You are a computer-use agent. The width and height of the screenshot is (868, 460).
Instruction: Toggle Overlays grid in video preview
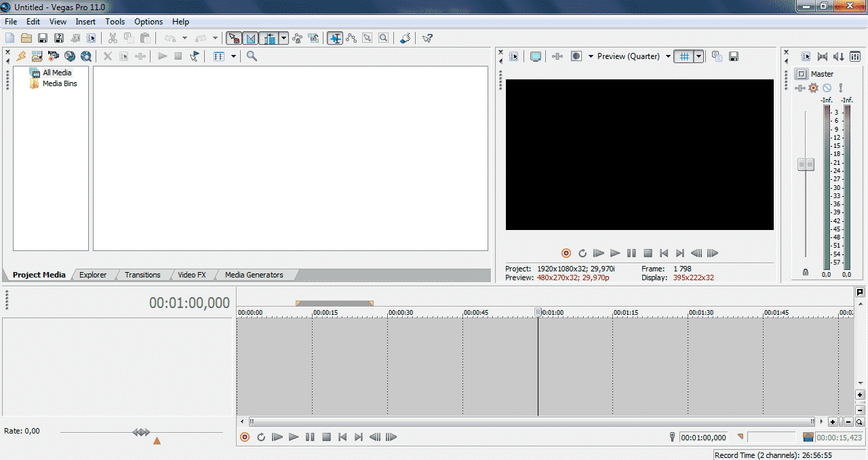684,56
